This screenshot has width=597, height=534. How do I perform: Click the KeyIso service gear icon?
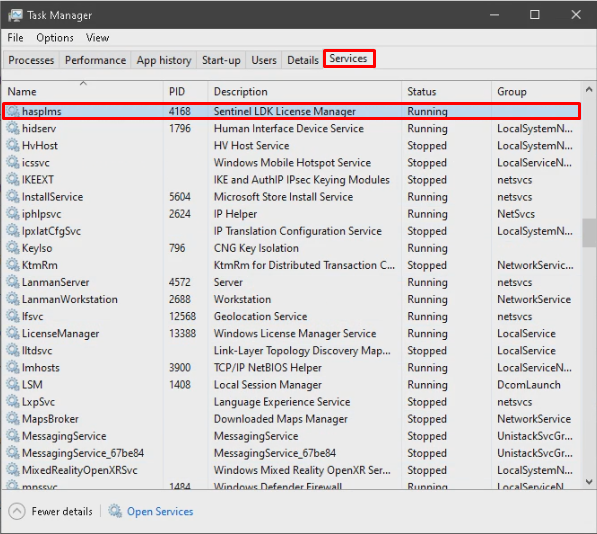pos(13,248)
